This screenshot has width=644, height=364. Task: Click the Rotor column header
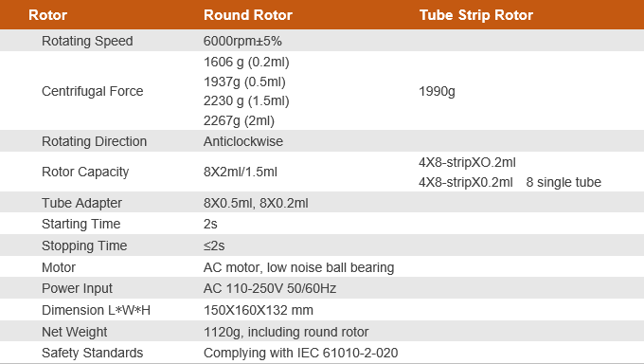pos(47,15)
